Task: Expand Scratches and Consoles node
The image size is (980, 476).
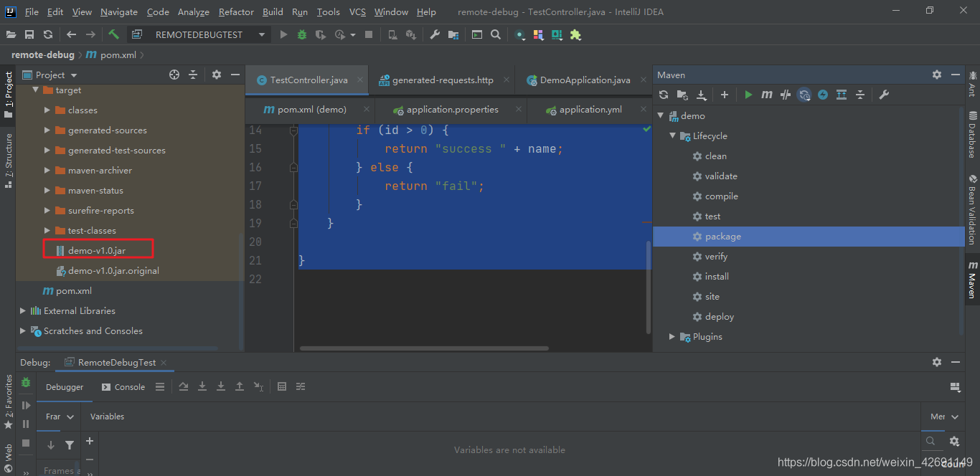Action: tap(23, 331)
